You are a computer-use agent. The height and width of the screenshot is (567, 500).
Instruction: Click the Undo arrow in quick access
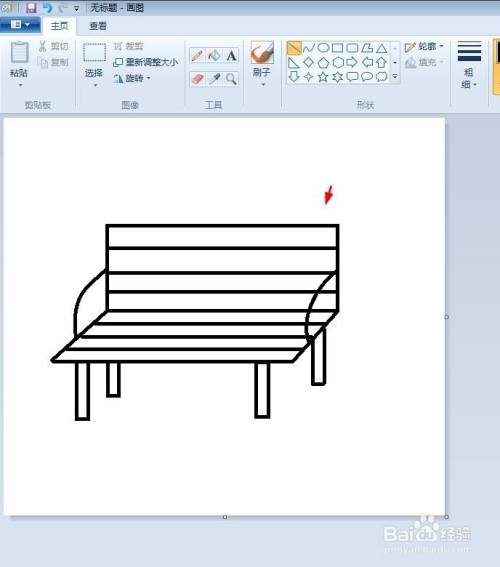47,8
